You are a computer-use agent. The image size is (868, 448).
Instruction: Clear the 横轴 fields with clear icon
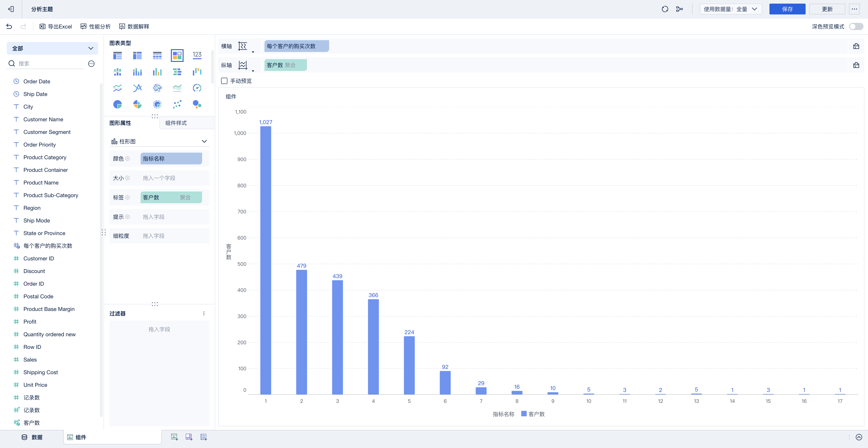[x=856, y=46]
